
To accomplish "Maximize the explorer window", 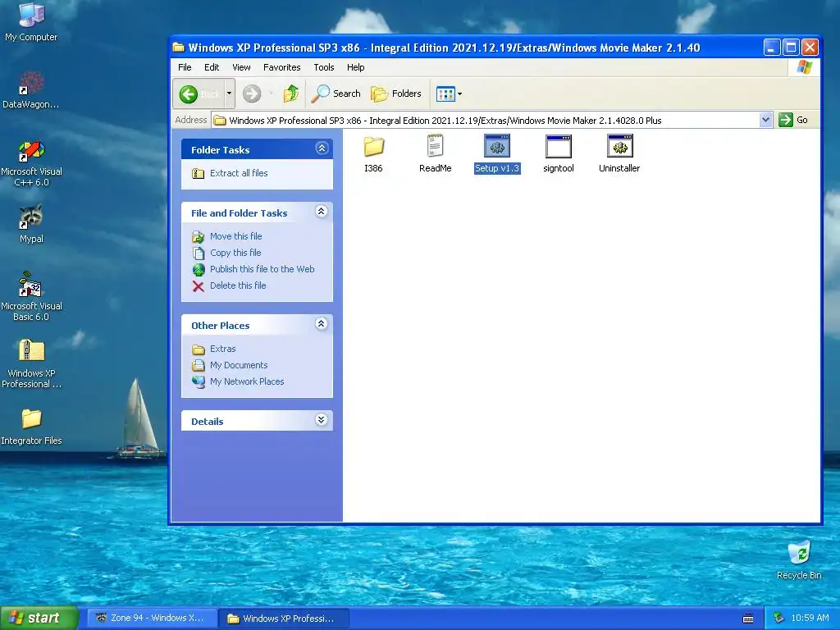I will pos(791,48).
